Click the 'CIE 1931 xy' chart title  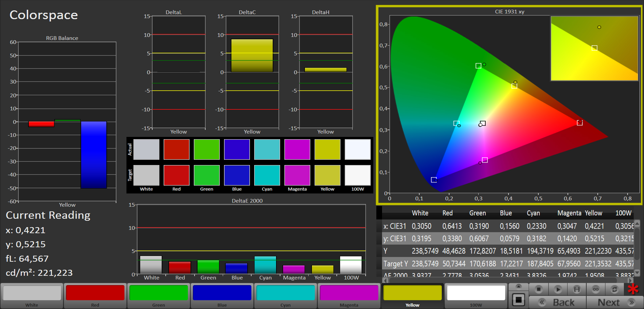tap(509, 12)
